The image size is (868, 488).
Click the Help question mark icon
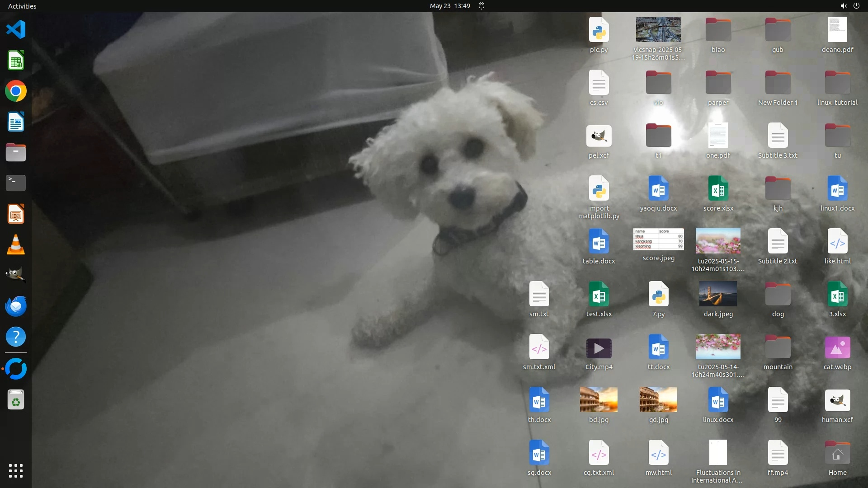[16, 337]
